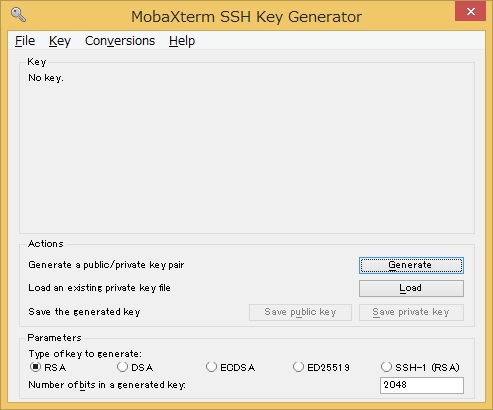Click the disabled Save public key button
The width and height of the screenshot is (493, 410).
(300, 312)
